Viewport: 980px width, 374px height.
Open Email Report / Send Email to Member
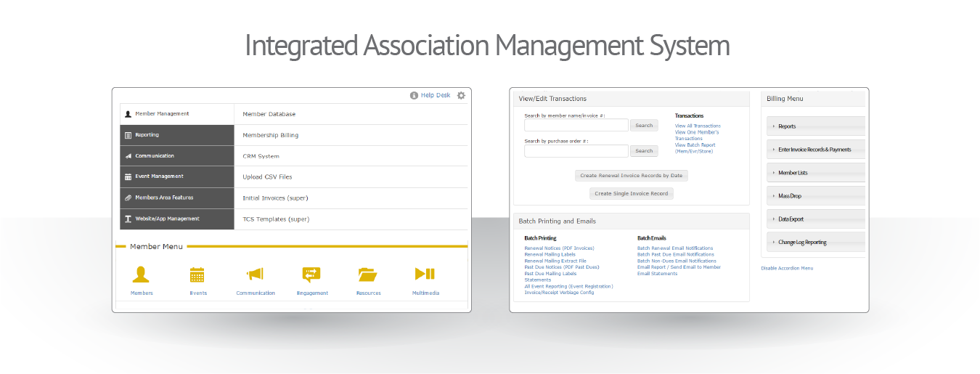tap(679, 267)
